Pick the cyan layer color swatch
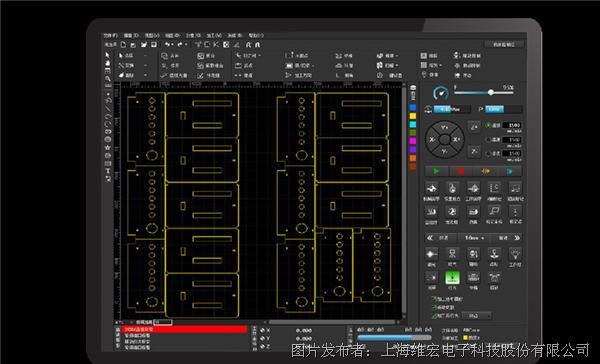This screenshot has width=600, height=364. coord(413,124)
